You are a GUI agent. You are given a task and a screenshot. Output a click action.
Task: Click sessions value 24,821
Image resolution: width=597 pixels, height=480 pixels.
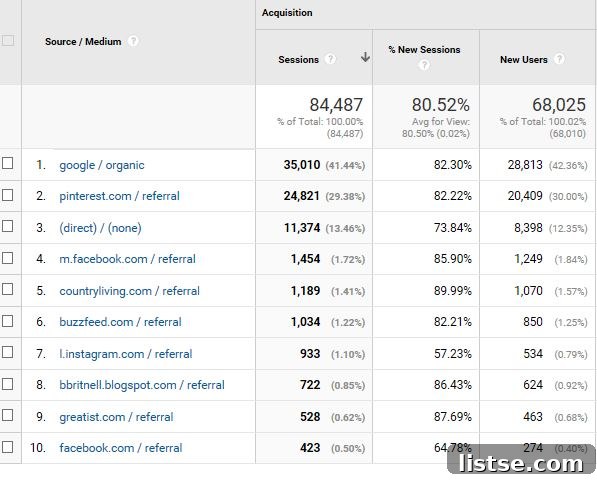pyautogui.click(x=302, y=196)
